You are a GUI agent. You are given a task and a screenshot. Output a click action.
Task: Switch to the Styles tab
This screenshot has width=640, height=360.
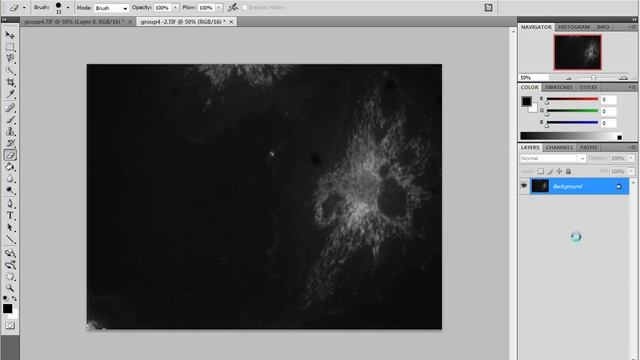[588, 87]
